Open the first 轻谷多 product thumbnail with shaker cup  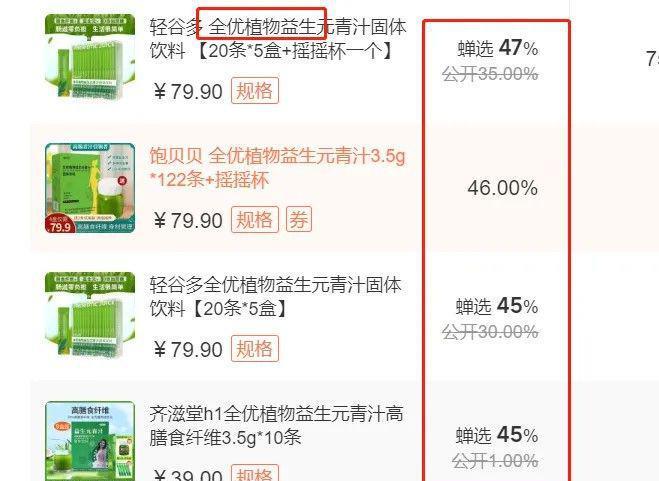click(90, 58)
